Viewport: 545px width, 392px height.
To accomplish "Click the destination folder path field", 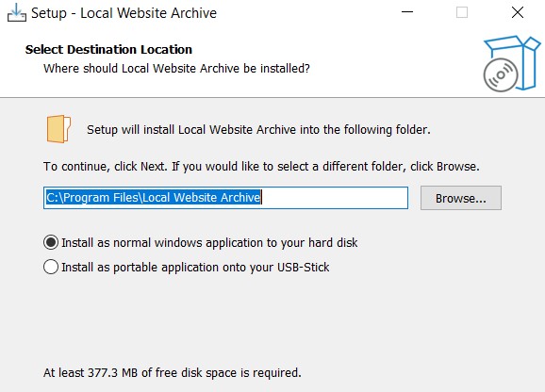I will point(225,198).
